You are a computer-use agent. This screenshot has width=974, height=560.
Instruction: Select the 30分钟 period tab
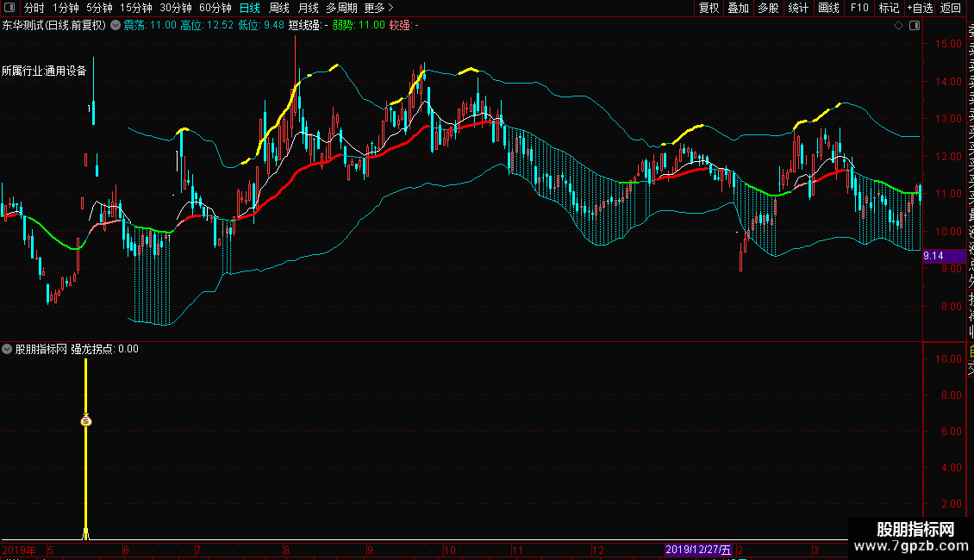pos(176,8)
